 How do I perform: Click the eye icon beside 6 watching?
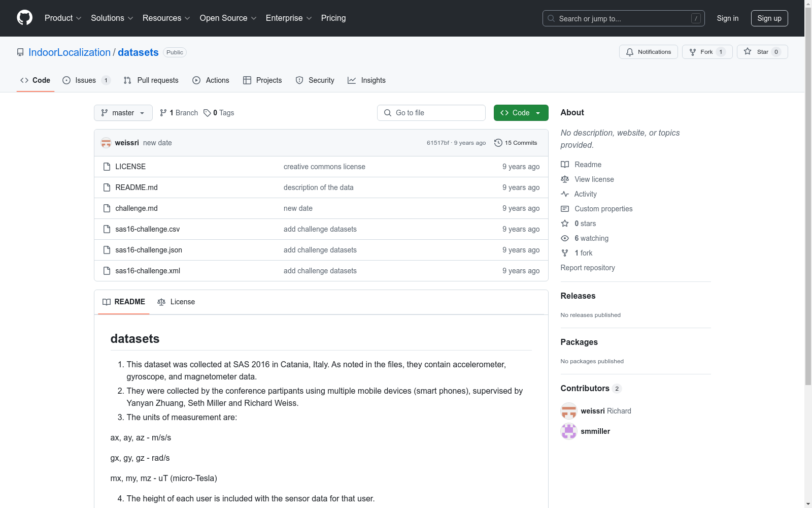565,238
